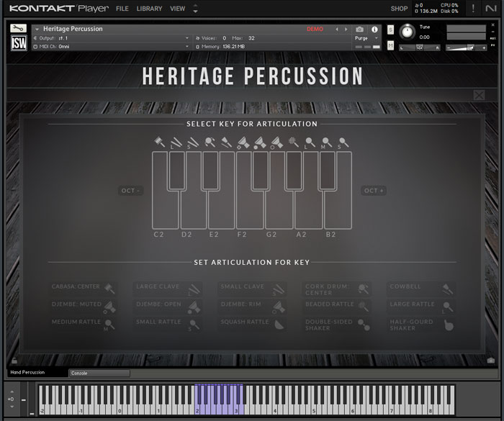Image resolution: width=504 pixels, height=421 pixels.
Task: Select the large clave icon marked L
Action: [x=176, y=143]
